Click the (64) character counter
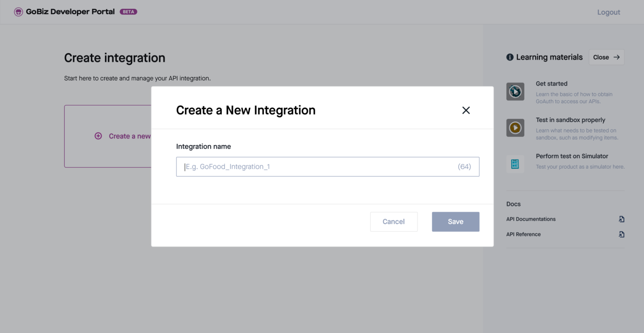 464,167
